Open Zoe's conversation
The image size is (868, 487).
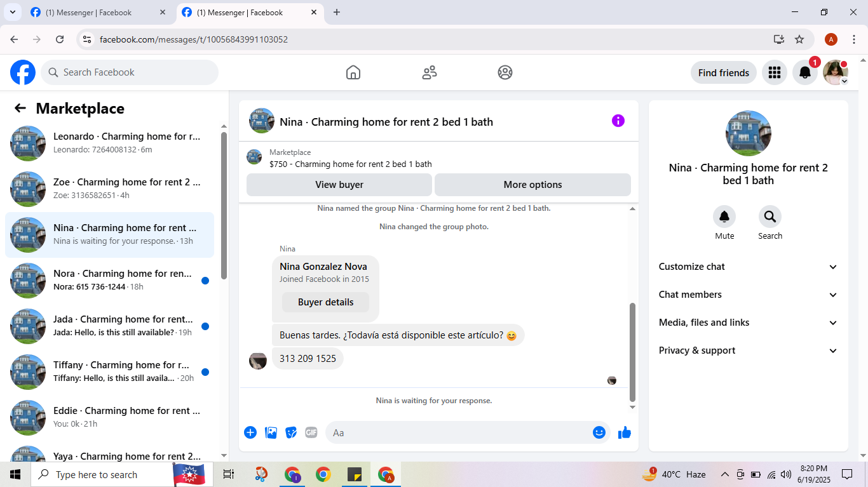(x=109, y=189)
